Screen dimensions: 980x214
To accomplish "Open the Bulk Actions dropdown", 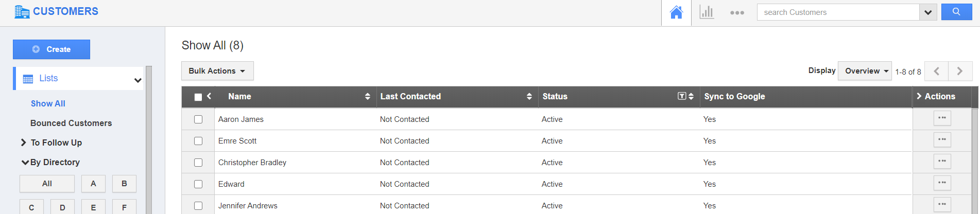I will coord(217,71).
